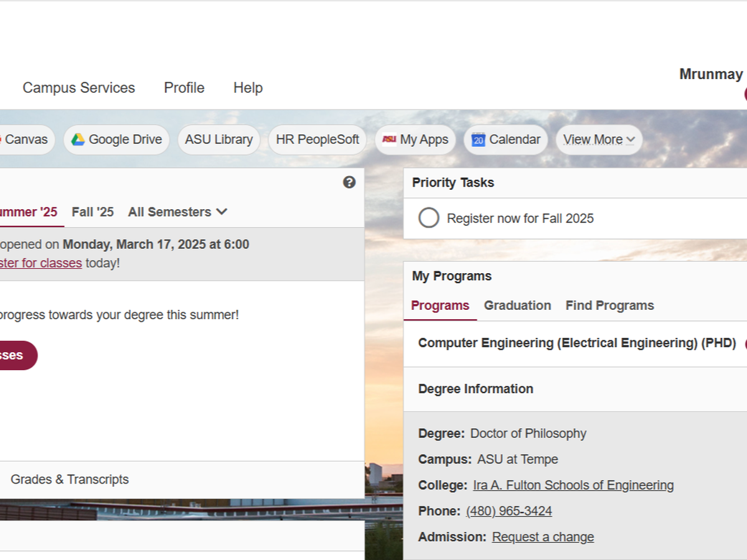Switch to the Fall '25 tab

(93, 212)
